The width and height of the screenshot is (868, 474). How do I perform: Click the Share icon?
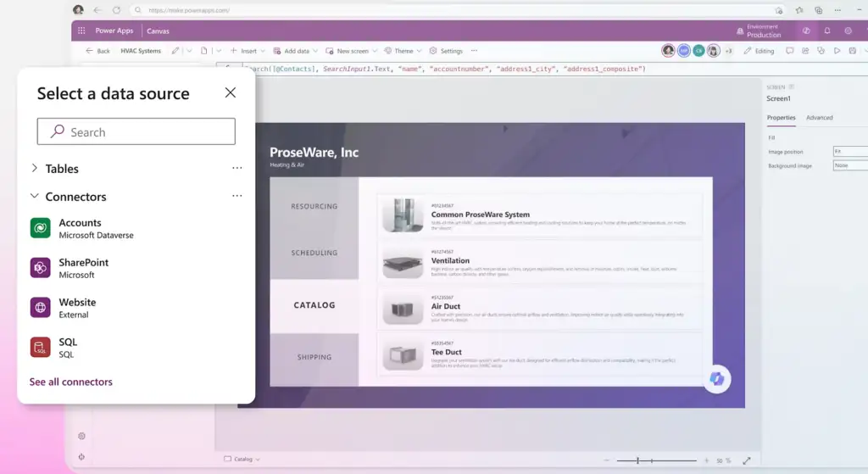pos(805,51)
